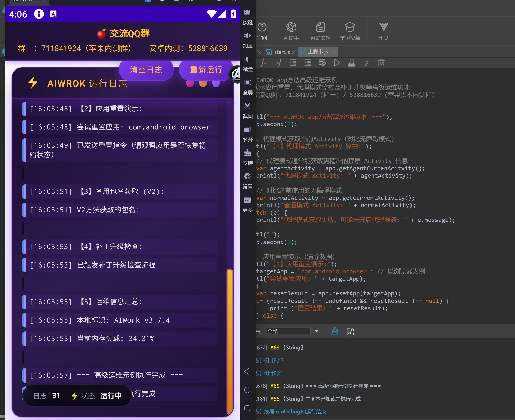Open the 官网 official website icon
515x420 pixels.
click(x=262, y=31)
